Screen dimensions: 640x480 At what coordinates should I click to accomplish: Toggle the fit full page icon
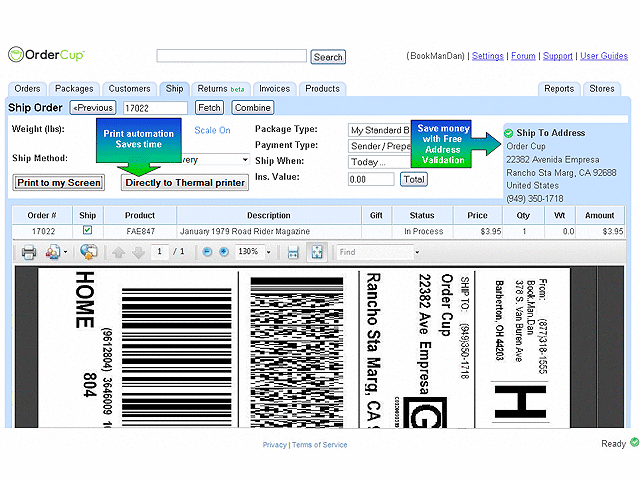(317, 252)
